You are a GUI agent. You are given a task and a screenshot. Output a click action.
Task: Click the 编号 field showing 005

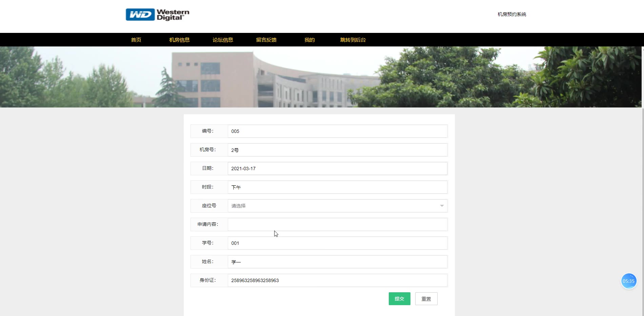point(338,131)
